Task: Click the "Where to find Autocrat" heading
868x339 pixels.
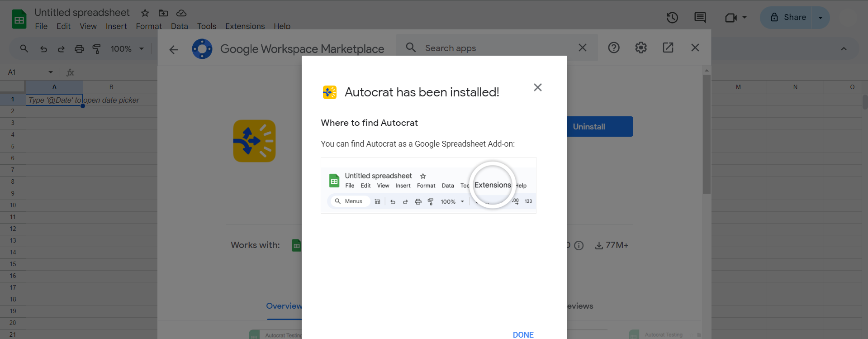Action: [369, 123]
